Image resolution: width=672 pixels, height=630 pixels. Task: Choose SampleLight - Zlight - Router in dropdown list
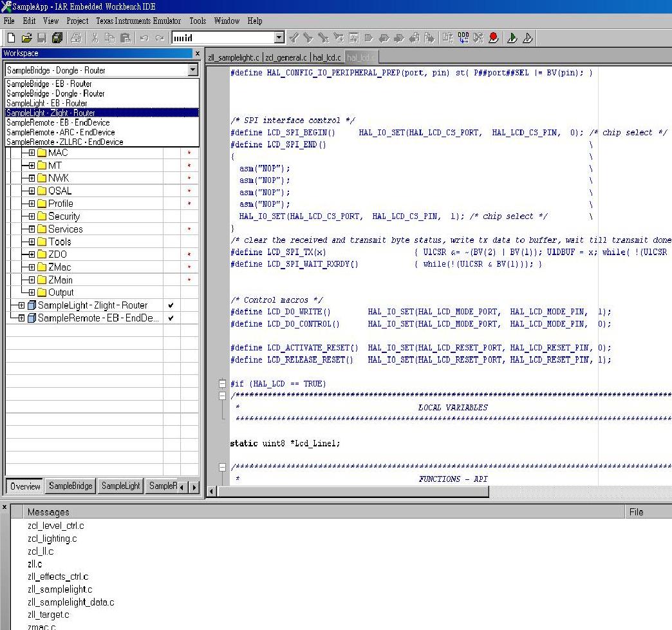[x=102, y=113]
